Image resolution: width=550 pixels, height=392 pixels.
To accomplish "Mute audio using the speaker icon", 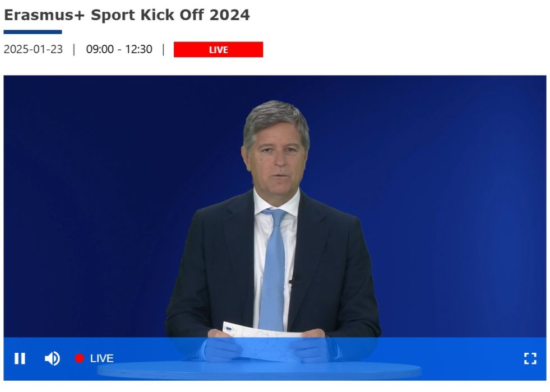I will click(x=52, y=358).
